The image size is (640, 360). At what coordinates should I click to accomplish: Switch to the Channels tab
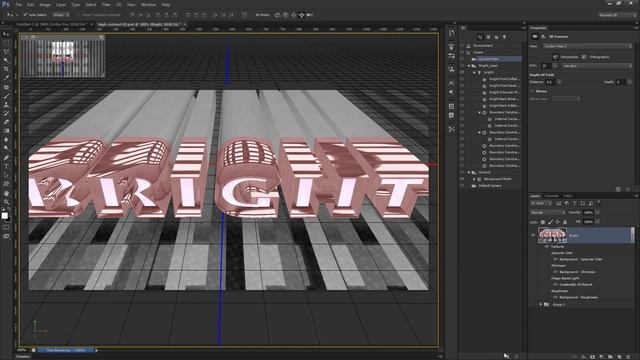pyautogui.click(x=551, y=196)
